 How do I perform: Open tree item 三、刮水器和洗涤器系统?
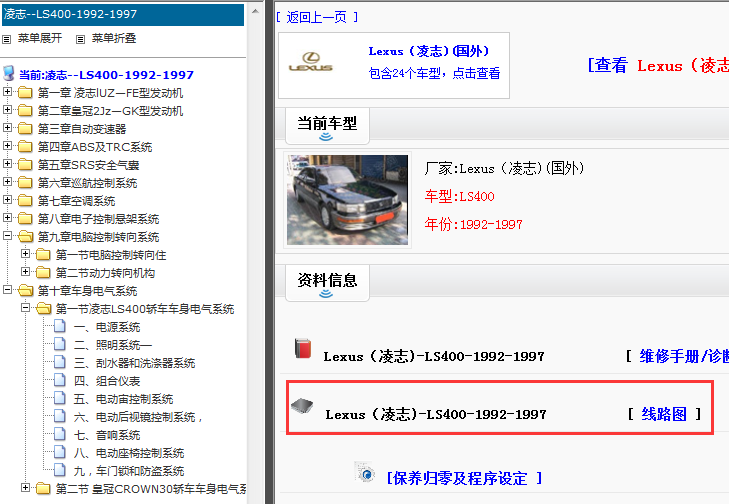pyautogui.click(x=134, y=363)
